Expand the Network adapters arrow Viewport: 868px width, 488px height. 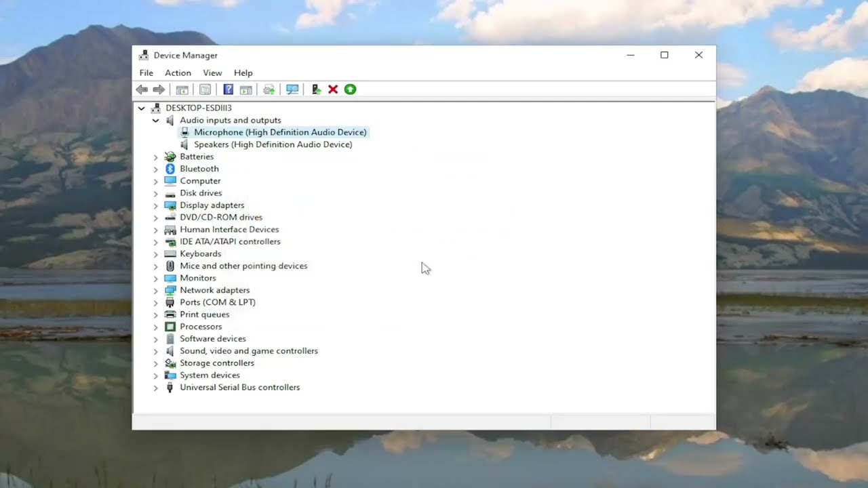pos(155,291)
